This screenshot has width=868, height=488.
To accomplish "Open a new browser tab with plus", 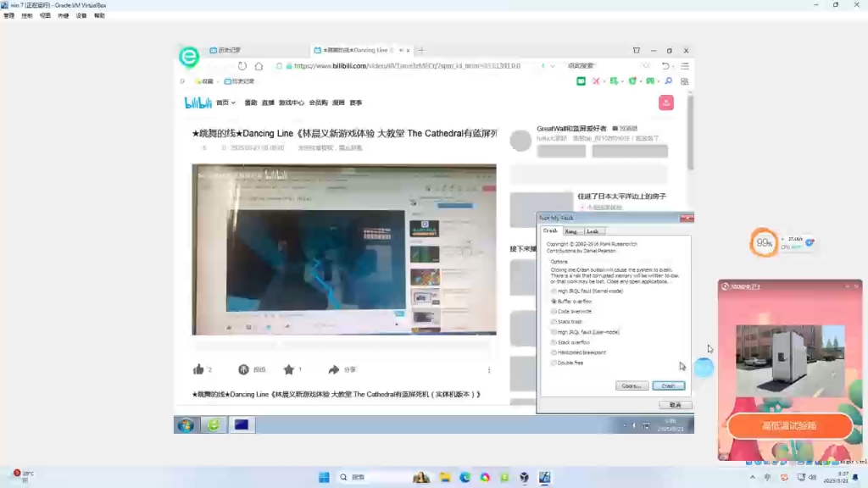I will pos(422,50).
